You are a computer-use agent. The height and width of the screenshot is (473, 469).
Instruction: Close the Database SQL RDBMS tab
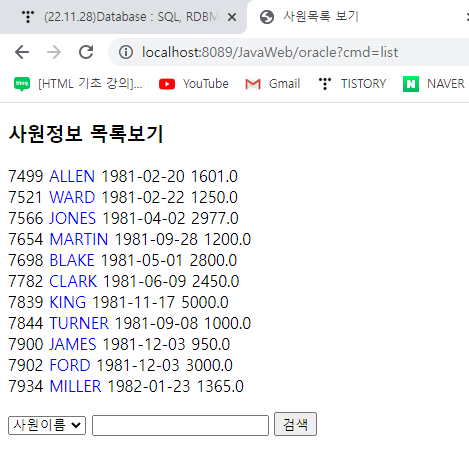point(232,17)
